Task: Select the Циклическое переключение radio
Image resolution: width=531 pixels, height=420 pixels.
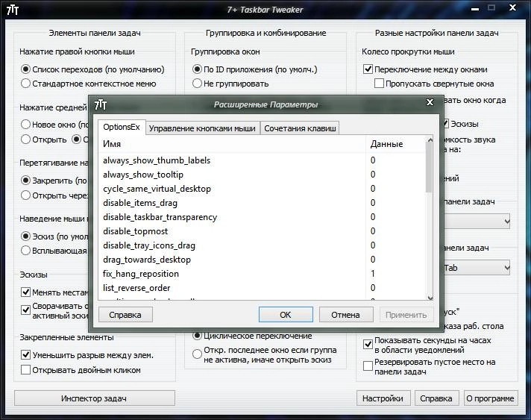Action: pos(197,336)
